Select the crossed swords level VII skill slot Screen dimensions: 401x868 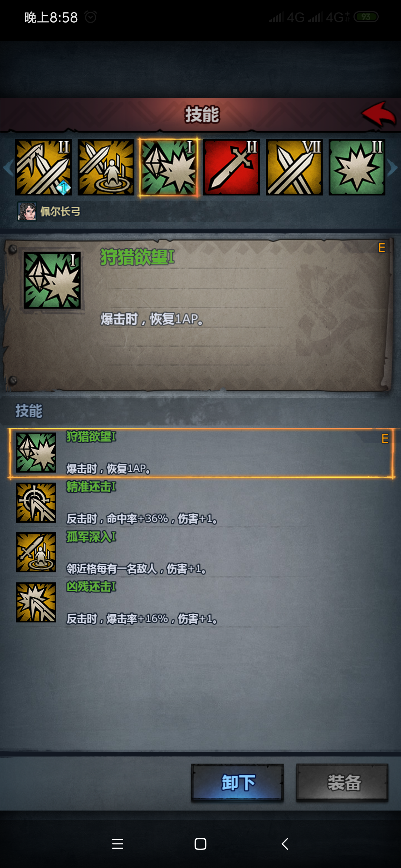click(x=294, y=167)
